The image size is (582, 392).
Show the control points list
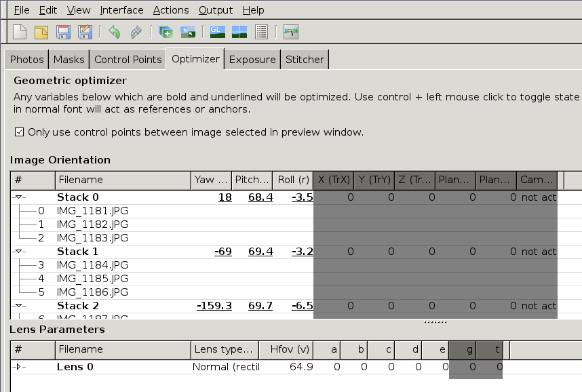point(261,31)
